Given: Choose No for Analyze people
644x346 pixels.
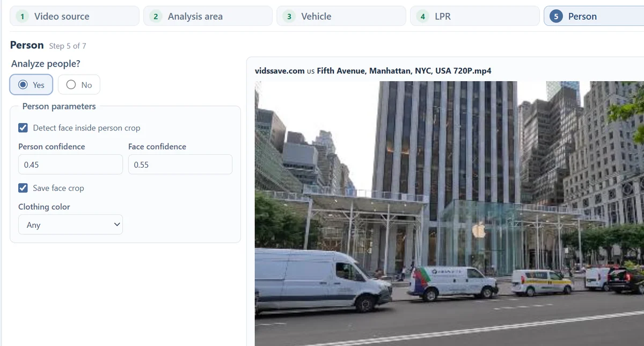Looking at the screenshot, I should (x=79, y=85).
